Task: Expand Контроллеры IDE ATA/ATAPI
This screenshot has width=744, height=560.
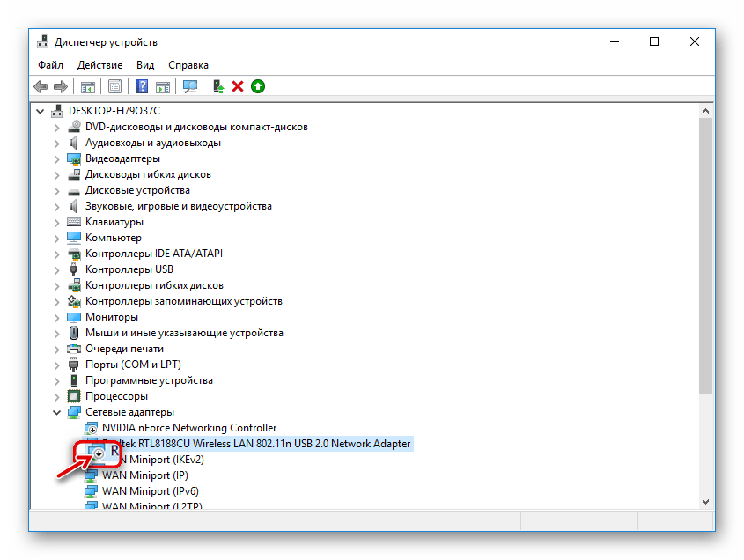Action: click(57, 254)
